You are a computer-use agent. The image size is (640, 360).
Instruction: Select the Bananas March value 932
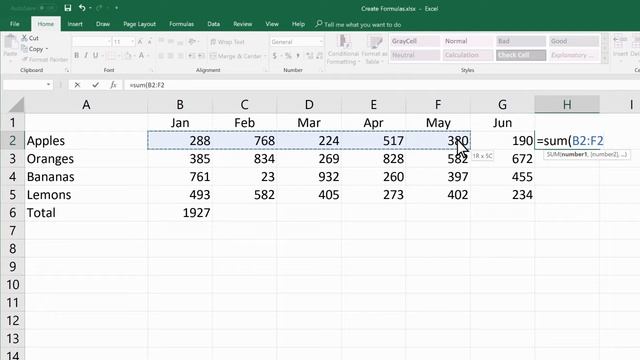(309, 177)
